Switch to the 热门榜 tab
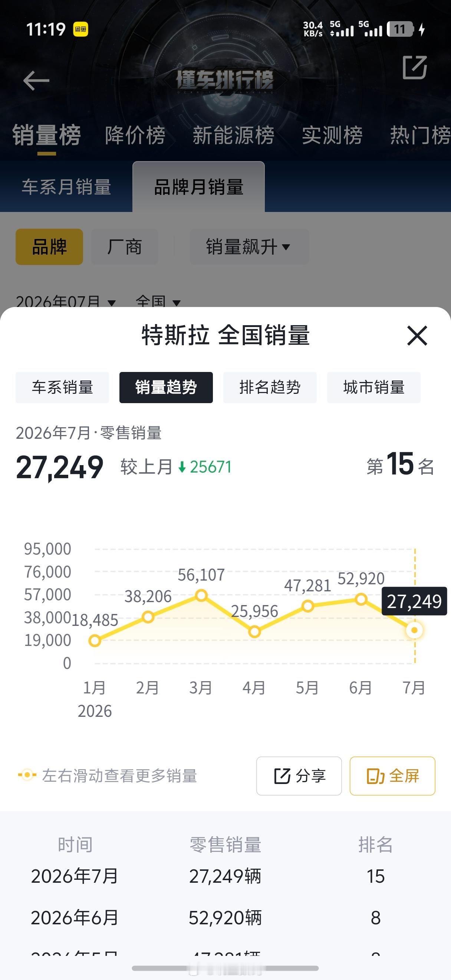Image resolution: width=451 pixels, height=980 pixels. click(x=420, y=135)
